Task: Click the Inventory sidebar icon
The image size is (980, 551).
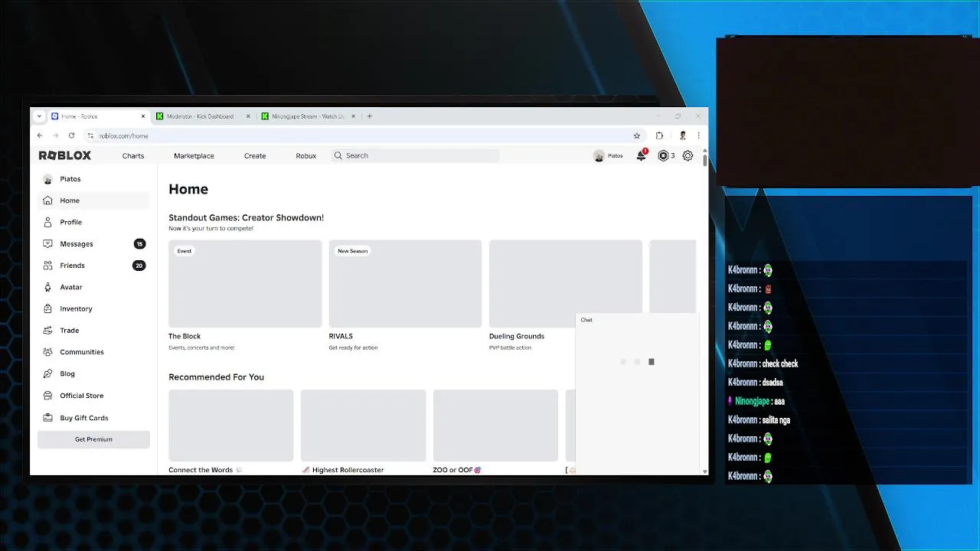Action: tap(47, 308)
